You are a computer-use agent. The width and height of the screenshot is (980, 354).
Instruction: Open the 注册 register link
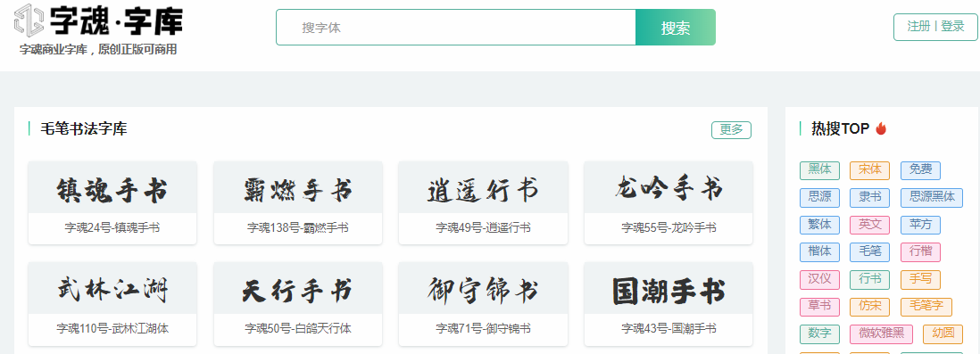click(918, 27)
